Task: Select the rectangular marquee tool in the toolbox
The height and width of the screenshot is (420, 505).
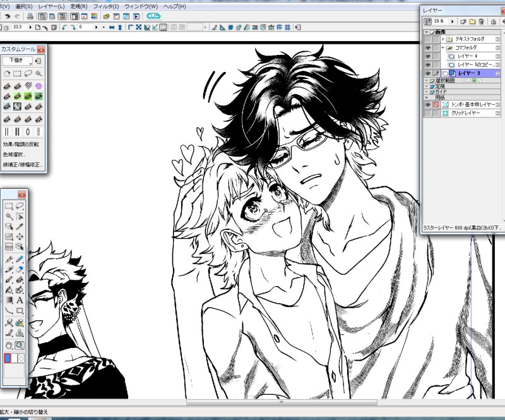Action: pyautogui.click(x=9, y=206)
